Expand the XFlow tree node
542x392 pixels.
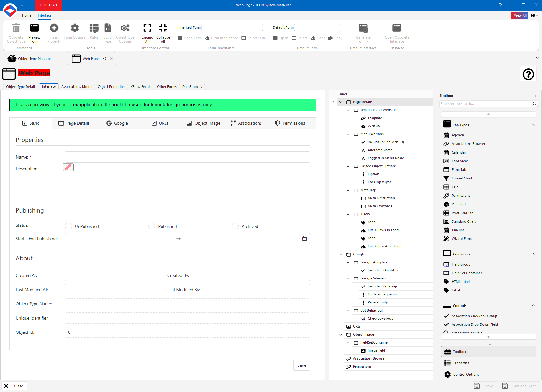(x=348, y=214)
